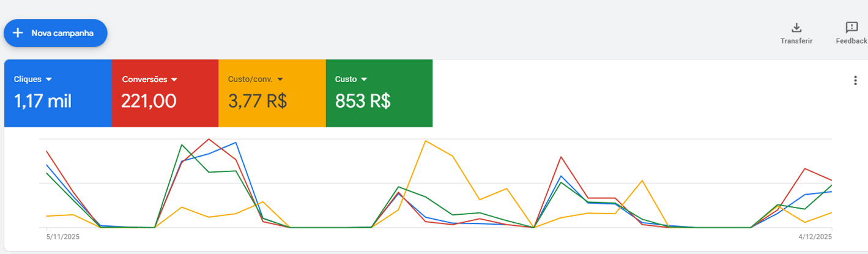868x254 pixels.
Task: Open the Custo/conv. metric dropdown arrow
Action: tap(280, 80)
